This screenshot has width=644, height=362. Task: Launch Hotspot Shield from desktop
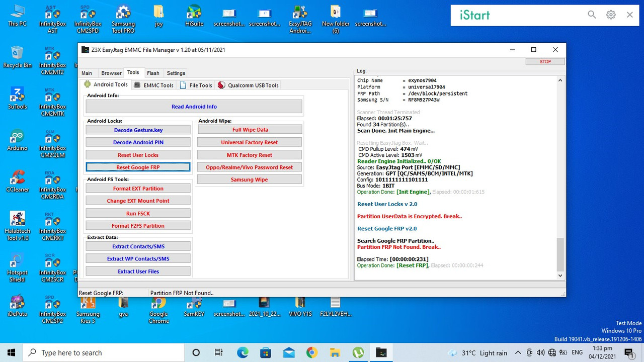click(x=17, y=267)
